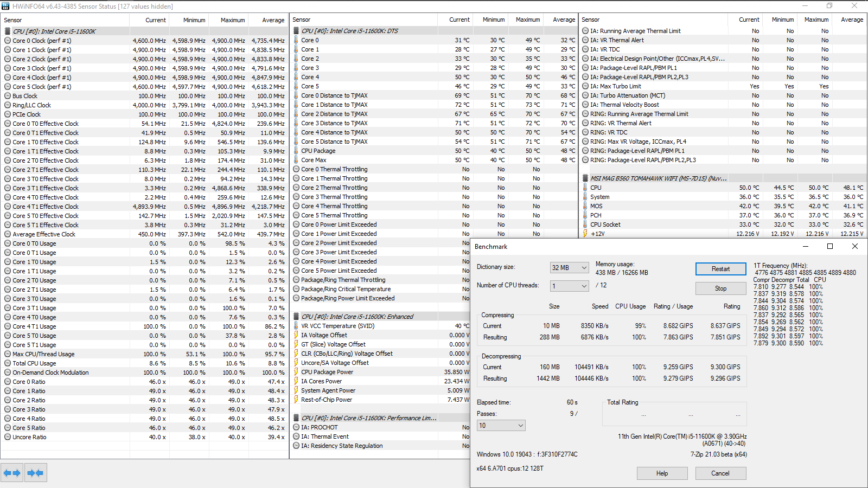
Task: Select the IA: Turbo Attenuation (MCT) row
Action: (723, 95)
